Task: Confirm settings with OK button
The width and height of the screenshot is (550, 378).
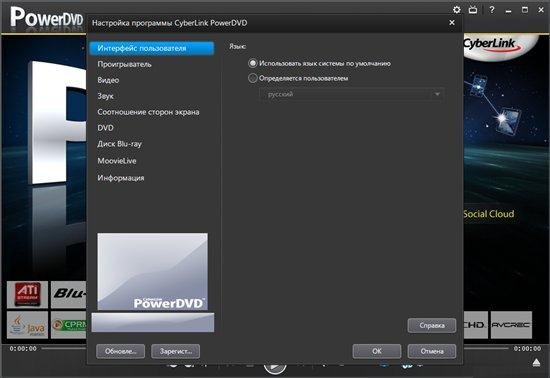Action: [x=377, y=351]
